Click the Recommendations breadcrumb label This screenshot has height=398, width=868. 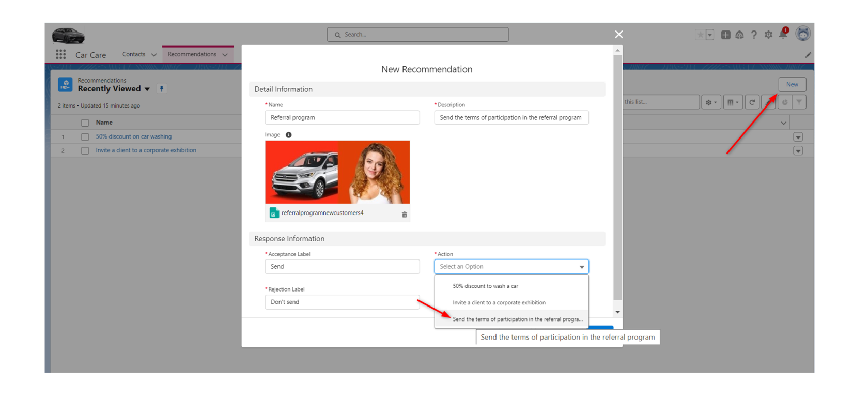point(102,81)
